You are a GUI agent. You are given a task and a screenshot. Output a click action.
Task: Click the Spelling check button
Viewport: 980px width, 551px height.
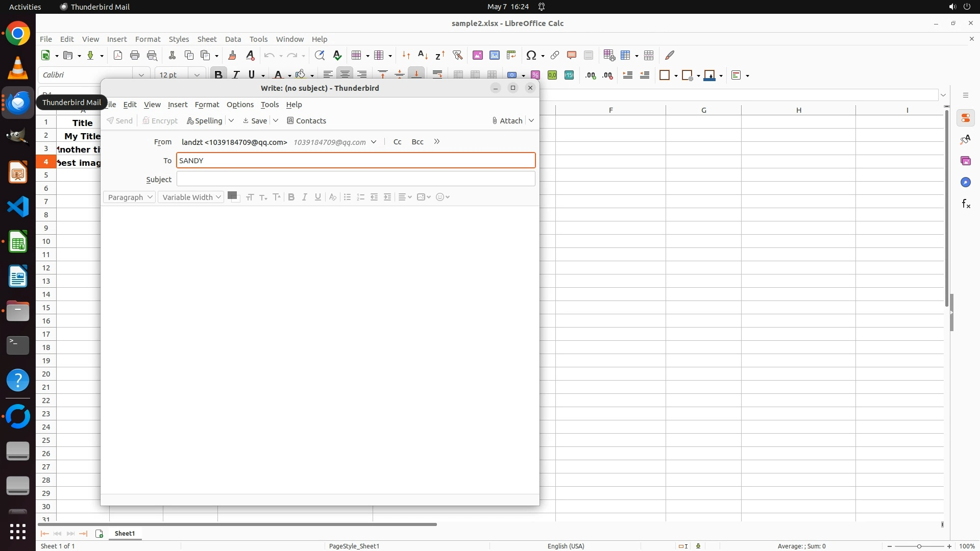(205, 121)
